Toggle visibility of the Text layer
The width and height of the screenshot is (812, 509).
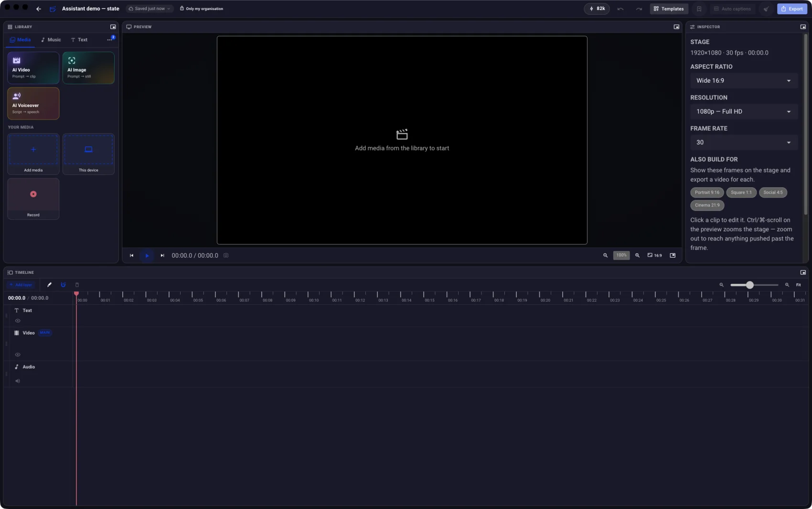tap(18, 321)
